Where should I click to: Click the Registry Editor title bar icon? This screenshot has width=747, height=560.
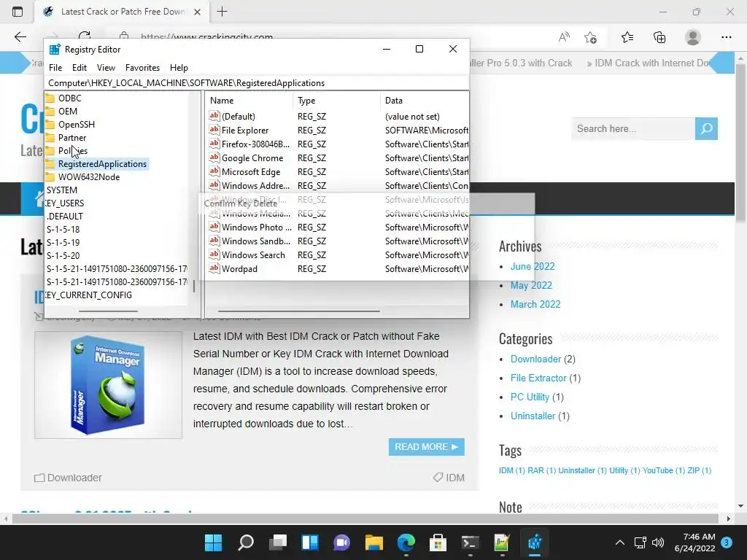point(55,49)
